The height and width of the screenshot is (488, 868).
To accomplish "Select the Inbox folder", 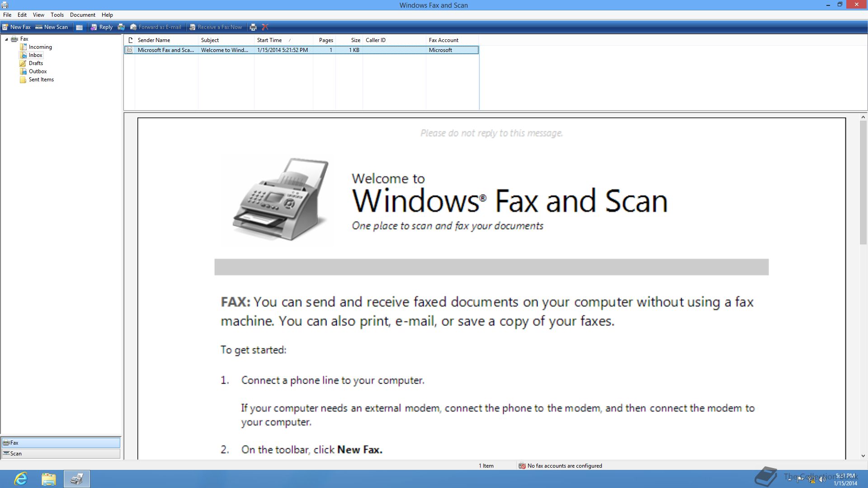I will click(x=35, y=55).
